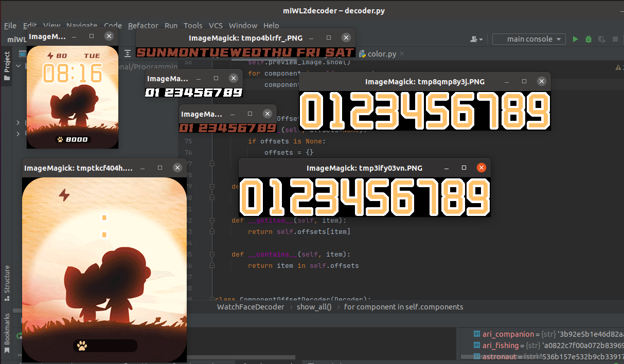This screenshot has height=364, width=624.
Task: Click the editor warning triangle indicator
Action: (x=619, y=67)
